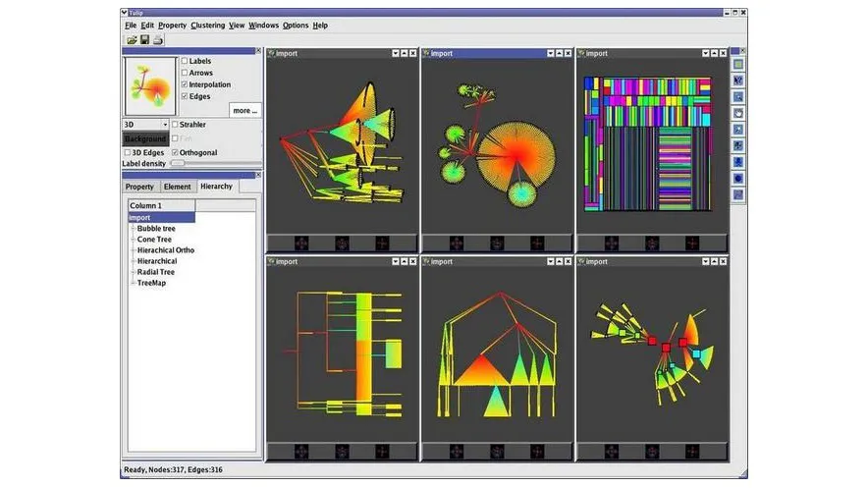Click the 'more ...' button
The width and height of the screenshot is (868, 488).
pos(245,111)
